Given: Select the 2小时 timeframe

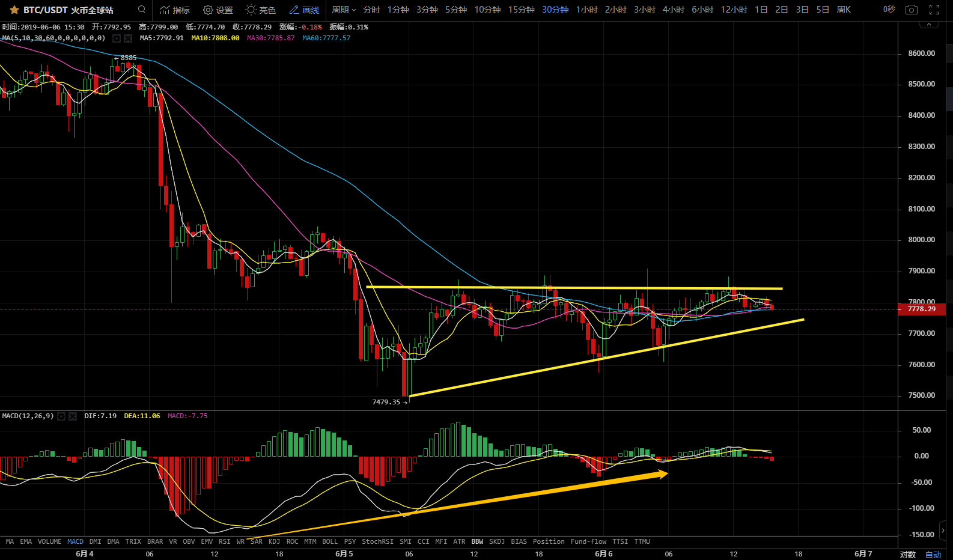Looking at the screenshot, I should (x=615, y=10).
